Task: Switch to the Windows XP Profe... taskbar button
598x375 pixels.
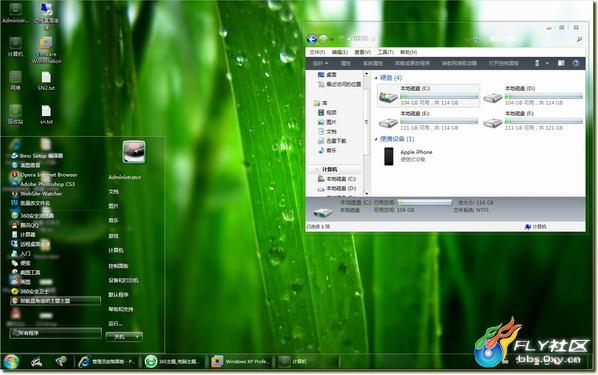Action: click(241, 361)
